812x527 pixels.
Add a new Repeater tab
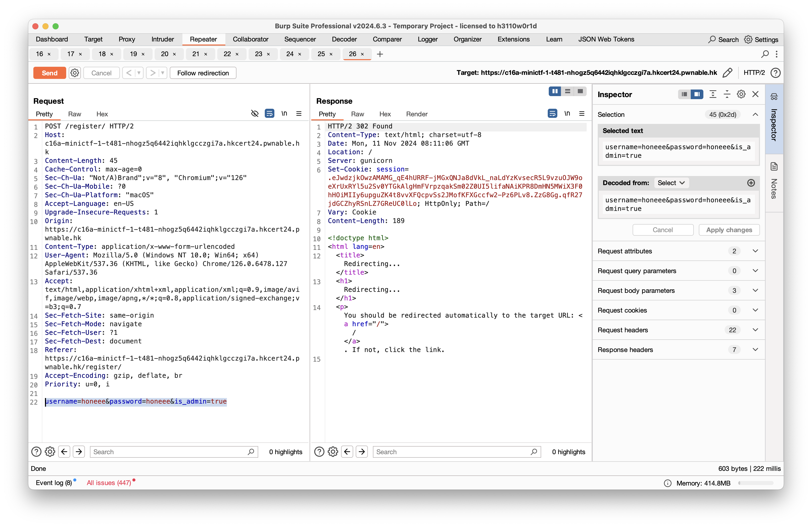click(x=380, y=54)
